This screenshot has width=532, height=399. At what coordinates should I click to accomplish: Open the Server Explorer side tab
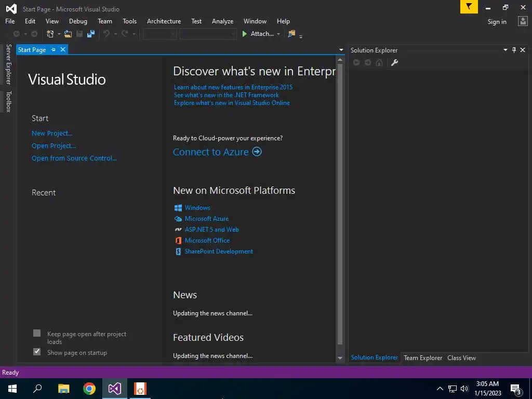pos(8,64)
